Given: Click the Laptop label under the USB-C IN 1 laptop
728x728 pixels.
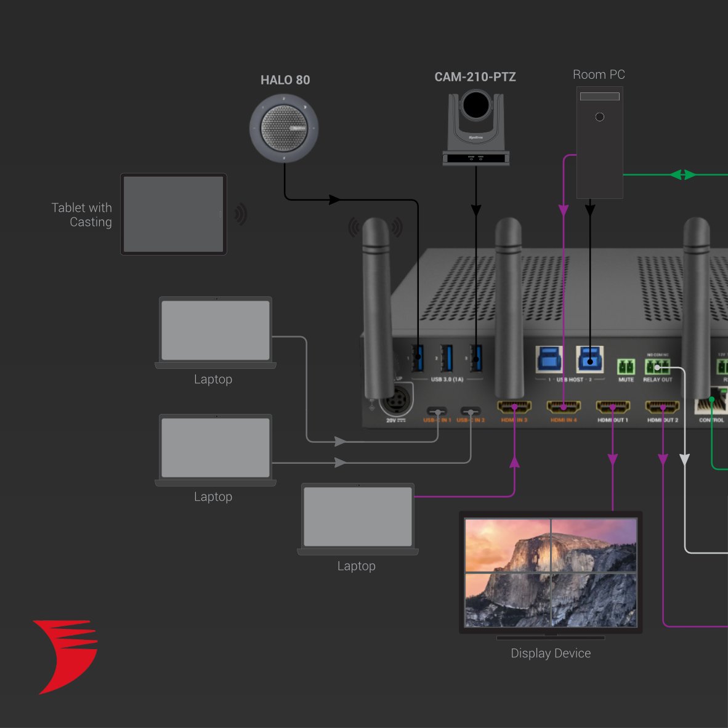Looking at the screenshot, I should (x=213, y=379).
